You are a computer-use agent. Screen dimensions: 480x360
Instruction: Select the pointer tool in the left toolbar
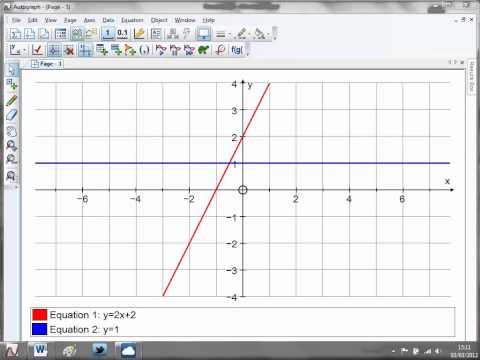tap(12, 69)
